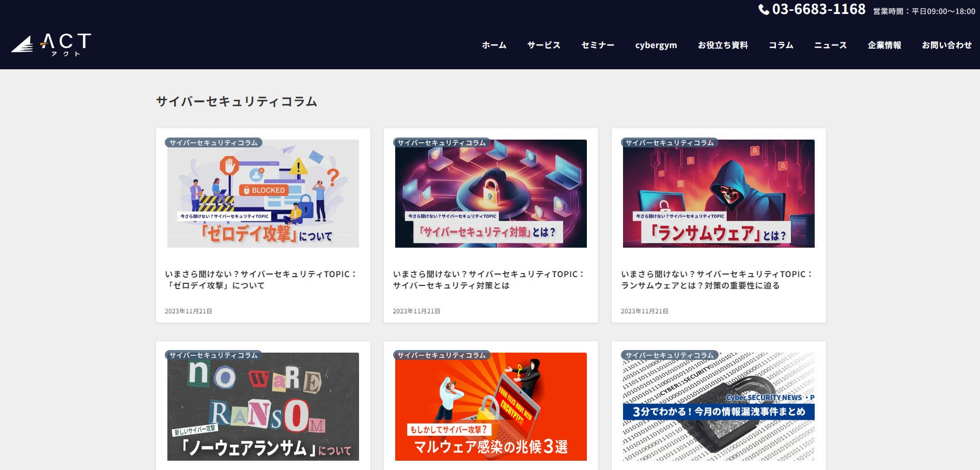
Task: Select cybergym in the navigation bar
Action: coord(656,45)
